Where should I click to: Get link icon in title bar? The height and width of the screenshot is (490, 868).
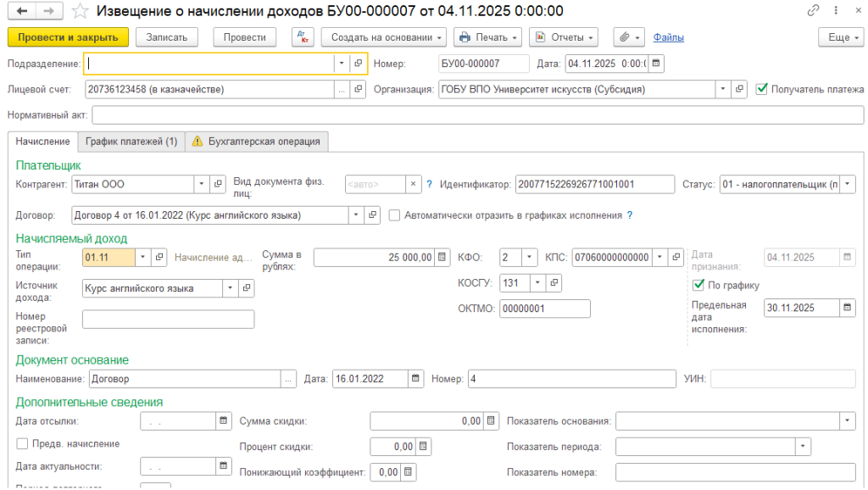(x=814, y=11)
